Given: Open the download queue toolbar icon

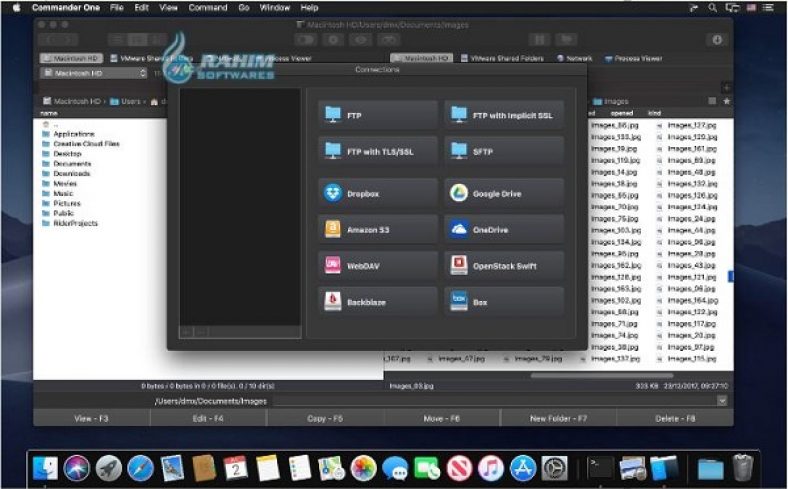Looking at the screenshot, I should point(717,39).
